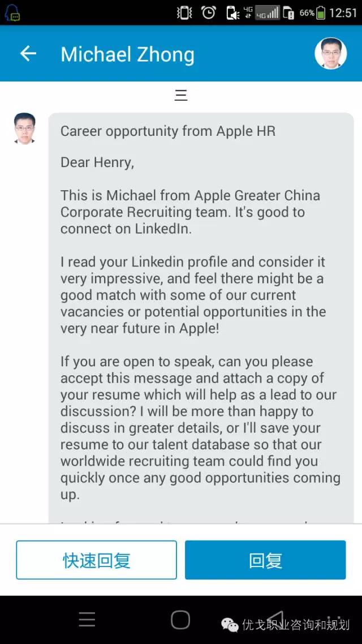
Task: Tap the WeChat logo watermark icon
Action: point(230,624)
